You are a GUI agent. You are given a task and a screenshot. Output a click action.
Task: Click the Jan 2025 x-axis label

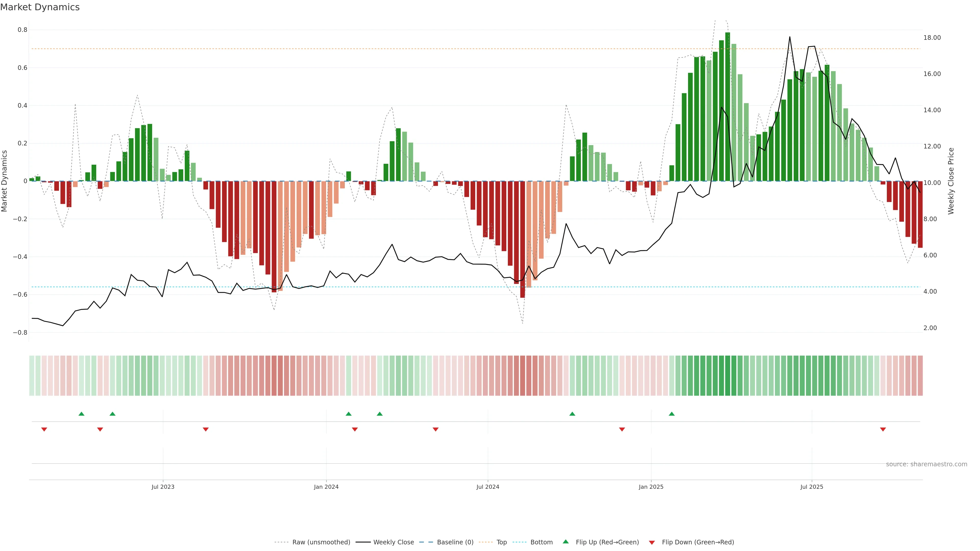click(651, 487)
